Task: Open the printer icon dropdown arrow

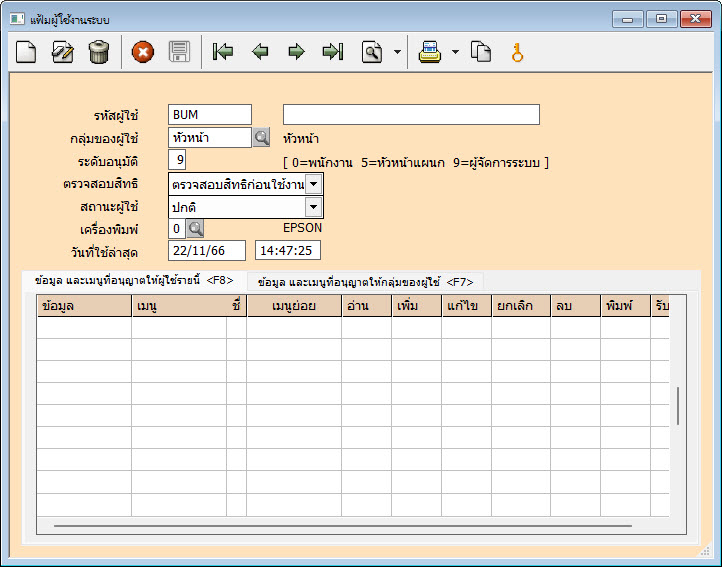Action: tap(455, 52)
